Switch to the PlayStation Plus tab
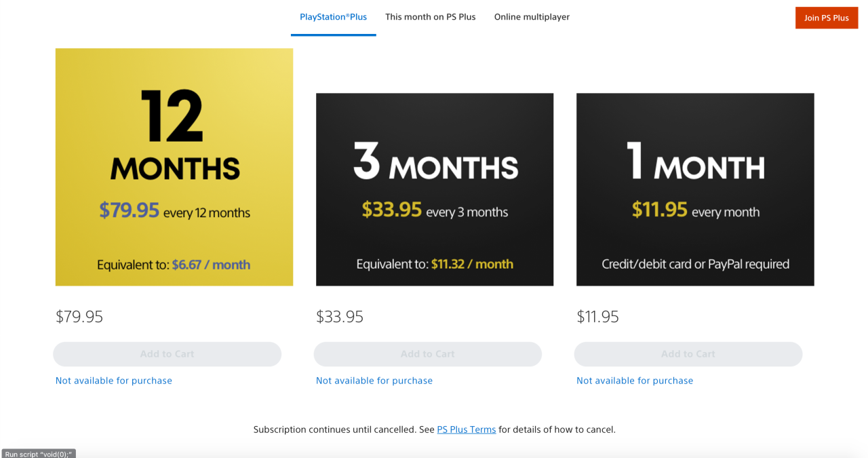The image size is (868, 458). tap(333, 17)
